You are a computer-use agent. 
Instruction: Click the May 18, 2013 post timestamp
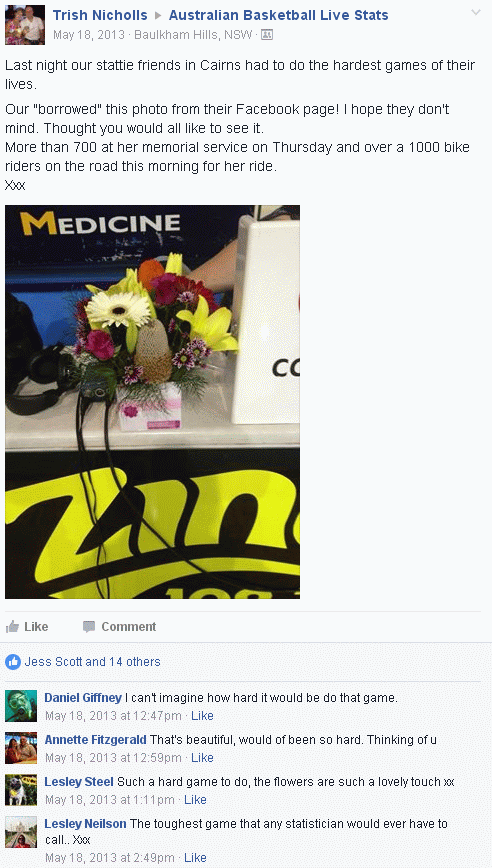89,35
